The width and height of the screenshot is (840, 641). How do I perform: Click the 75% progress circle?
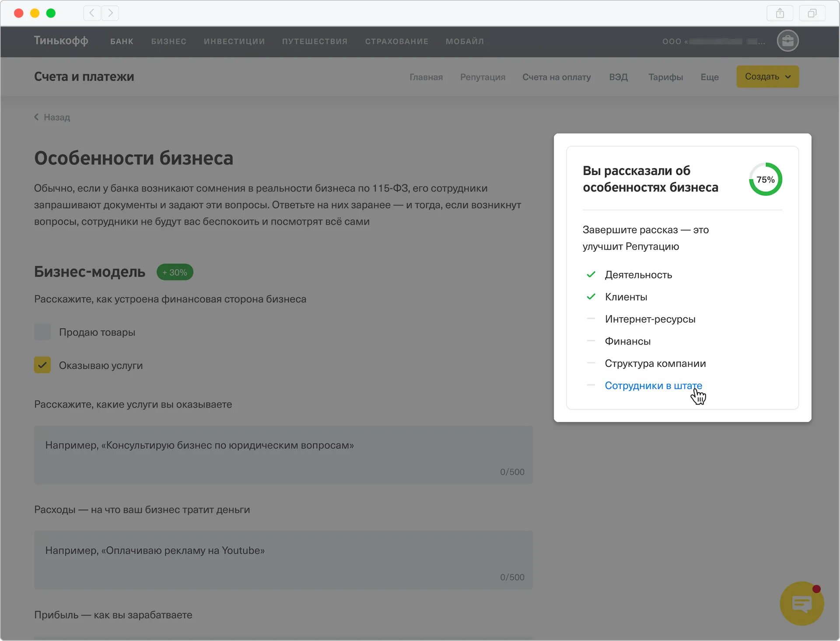pos(765,179)
